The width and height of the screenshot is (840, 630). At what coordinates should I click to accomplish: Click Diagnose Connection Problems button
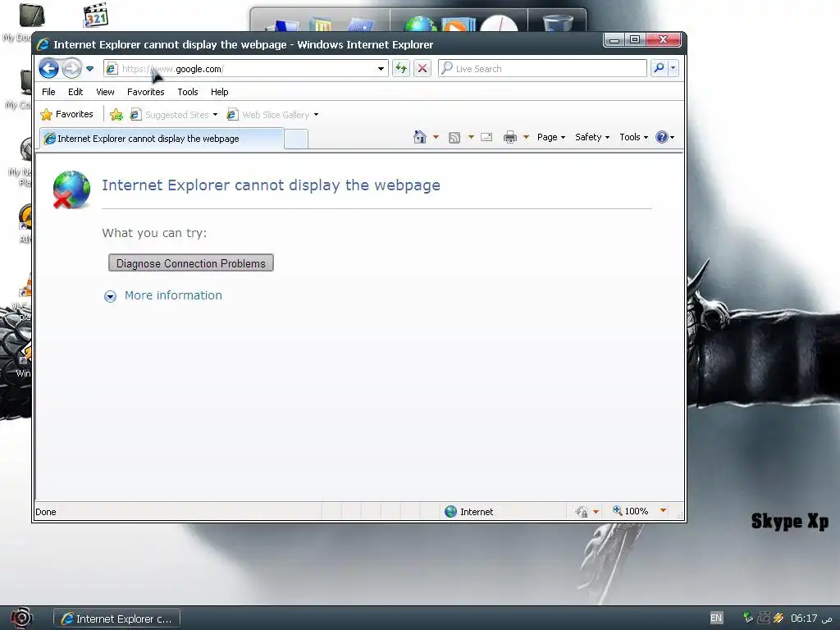coord(190,263)
